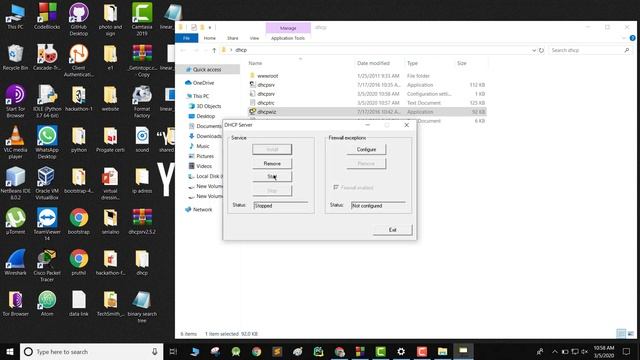Open VLC media player desktop icon

(x=16, y=142)
